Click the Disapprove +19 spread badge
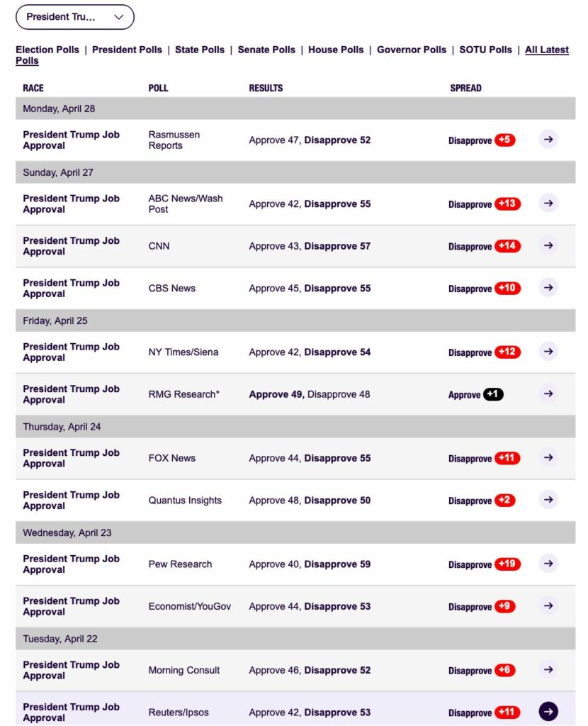Image resolution: width=588 pixels, height=726 pixels. [x=507, y=564]
